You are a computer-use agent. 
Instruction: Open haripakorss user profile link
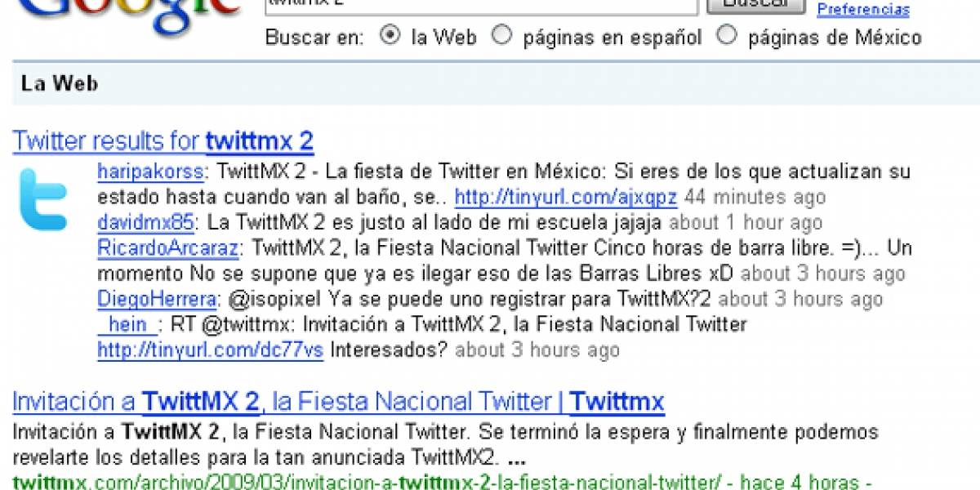point(151,173)
